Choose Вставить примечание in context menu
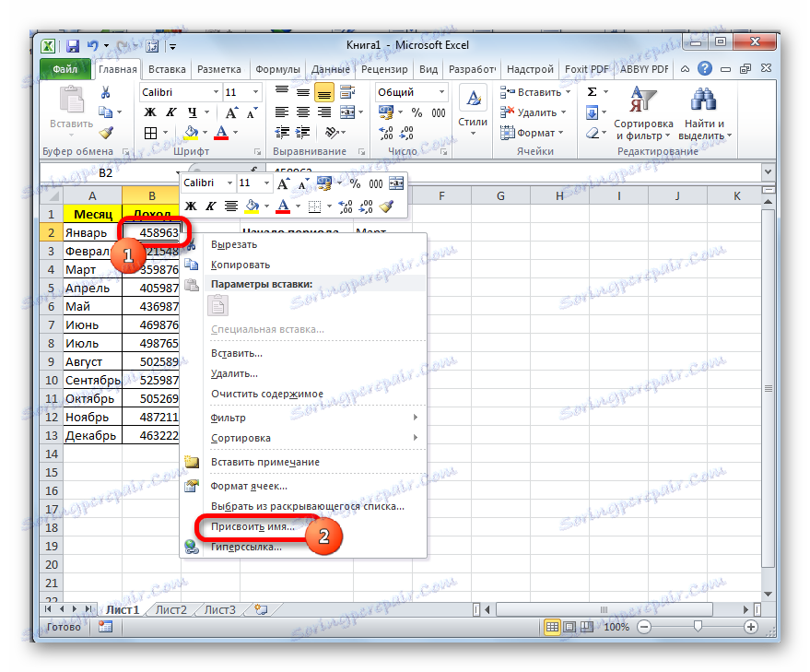The width and height of the screenshot is (810, 672). (x=265, y=462)
